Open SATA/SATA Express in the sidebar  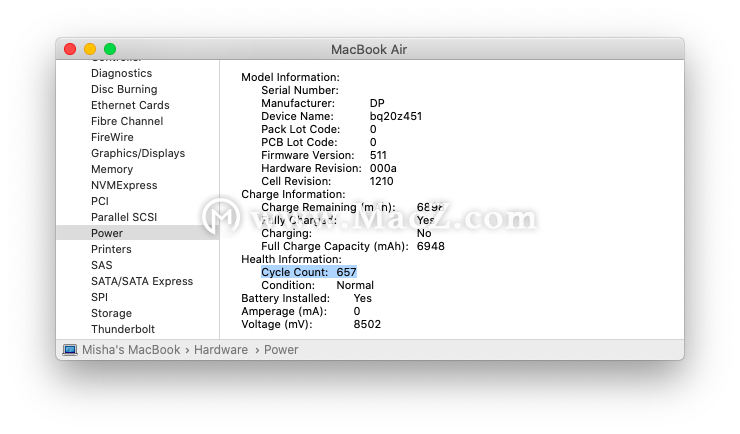(142, 281)
